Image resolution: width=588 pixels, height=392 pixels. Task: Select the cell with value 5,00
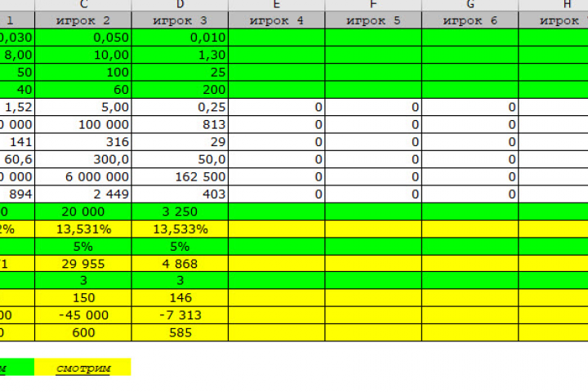(x=83, y=107)
